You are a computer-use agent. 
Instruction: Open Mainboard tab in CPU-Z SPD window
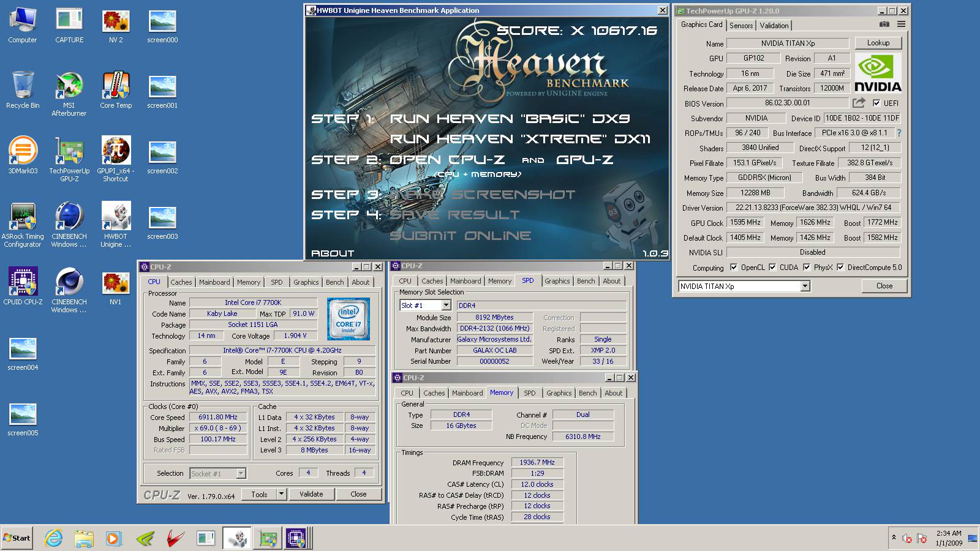pos(466,281)
